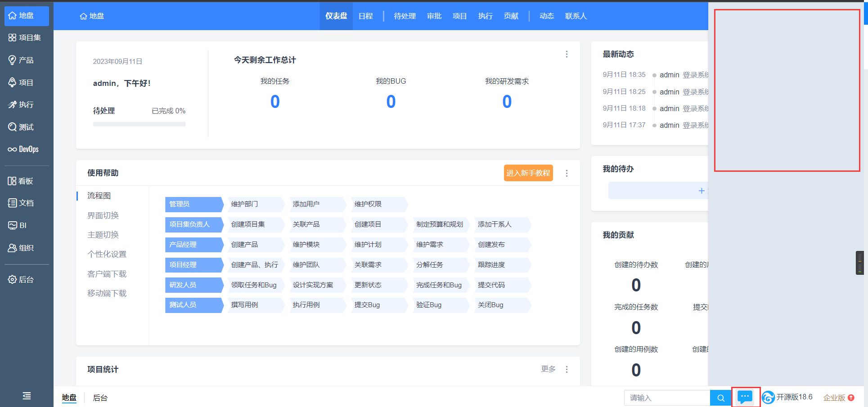This screenshot has width=868, height=407.
Task: Click the blue chat message icon
Action: (745, 397)
